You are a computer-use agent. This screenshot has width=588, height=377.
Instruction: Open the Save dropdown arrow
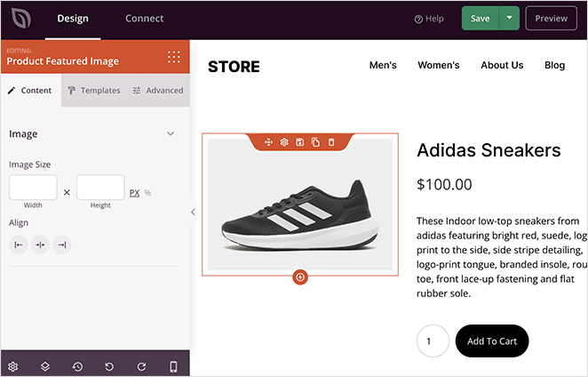509,18
